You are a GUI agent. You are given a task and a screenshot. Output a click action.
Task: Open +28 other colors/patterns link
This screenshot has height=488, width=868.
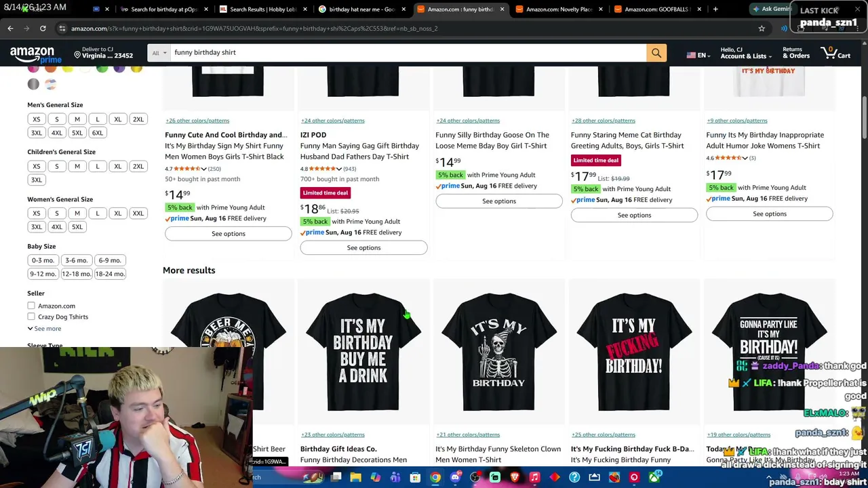click(604, 121)
